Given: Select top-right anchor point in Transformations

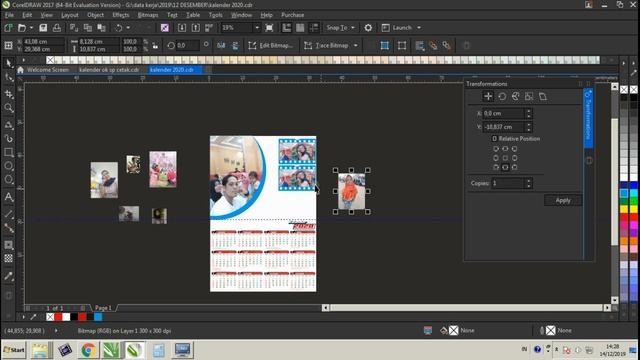Looking at the screenshot, I should 514,149.
